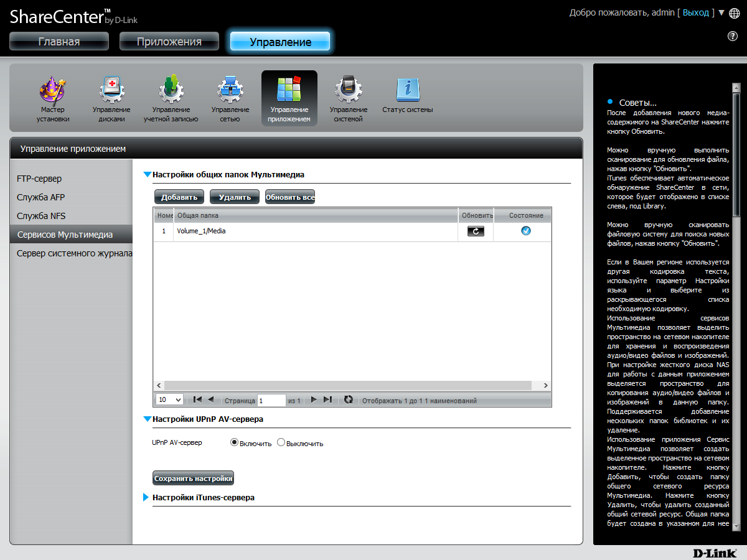Click the status checkmark for Volume_1/Media

tap(526, 231)
